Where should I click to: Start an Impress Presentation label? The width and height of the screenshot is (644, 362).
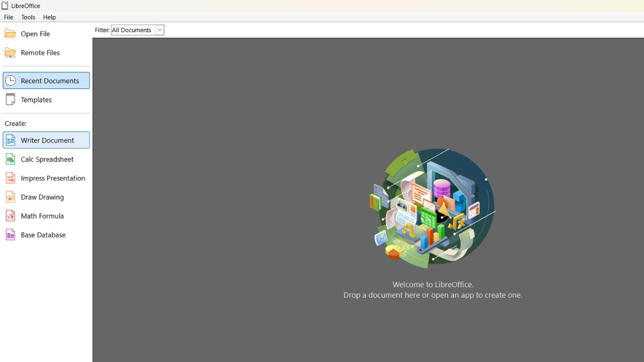pyautogui.click(x=53, y=178)
